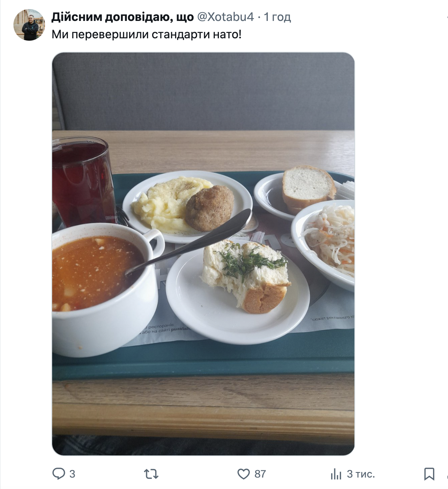Bookmark this post with the bookmark icon
Viewport: 448px width, 489px height.
[x=429, y=474]
